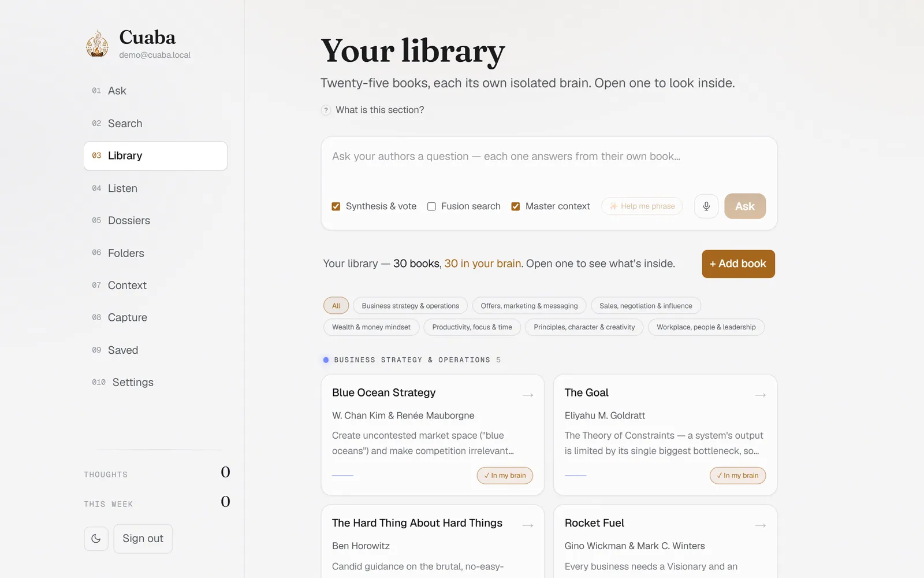
Task: Toggle 'In my brain' on Blue Ocean Strategy
Action: point(505,476)
